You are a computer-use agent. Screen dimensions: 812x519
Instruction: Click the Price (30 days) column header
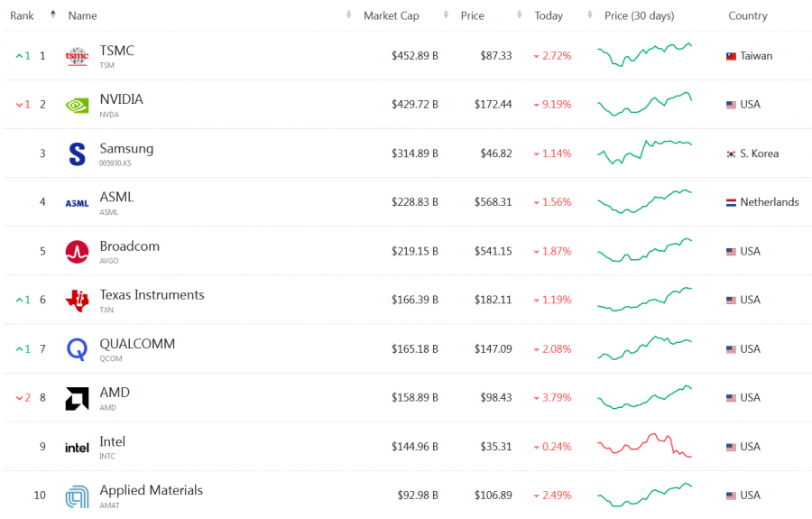coord(639,15)
